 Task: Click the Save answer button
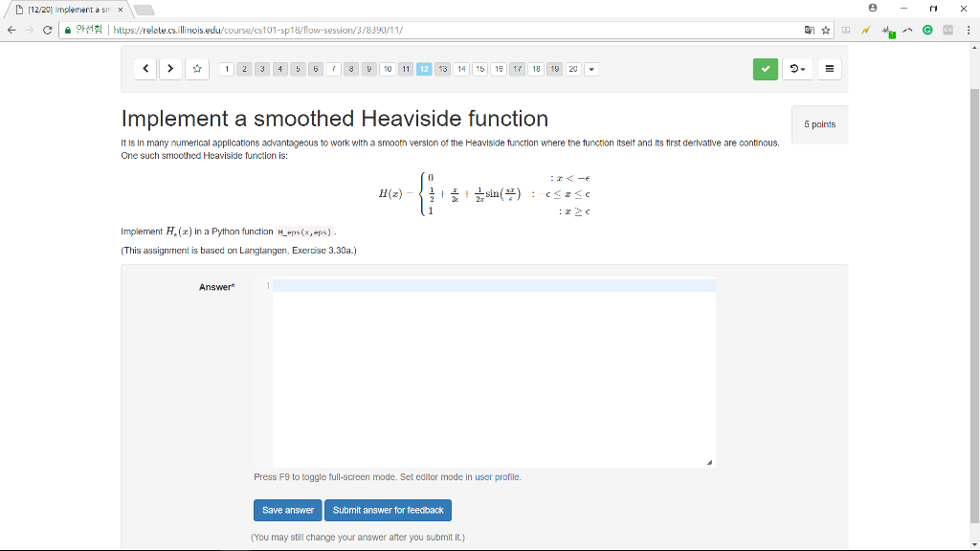coord(287,510)
